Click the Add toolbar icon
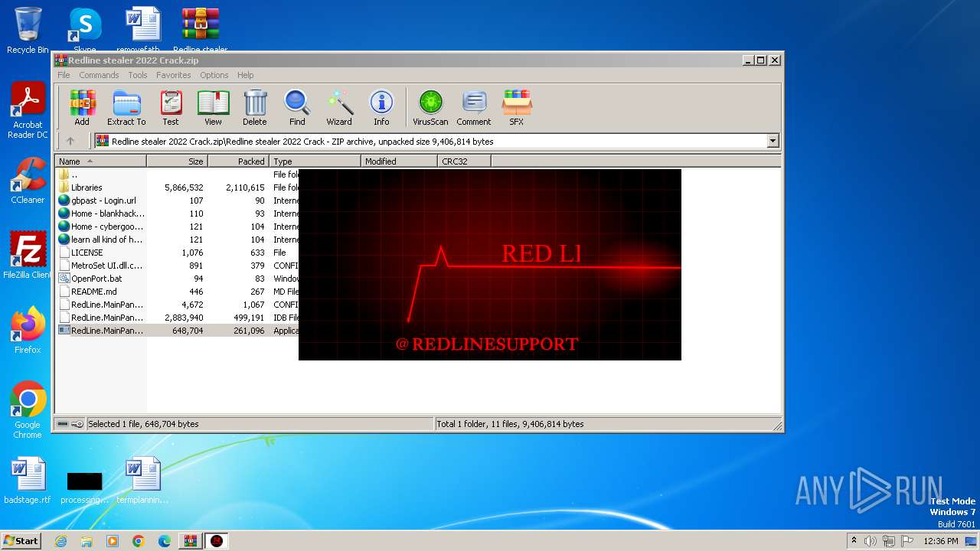 82,107
